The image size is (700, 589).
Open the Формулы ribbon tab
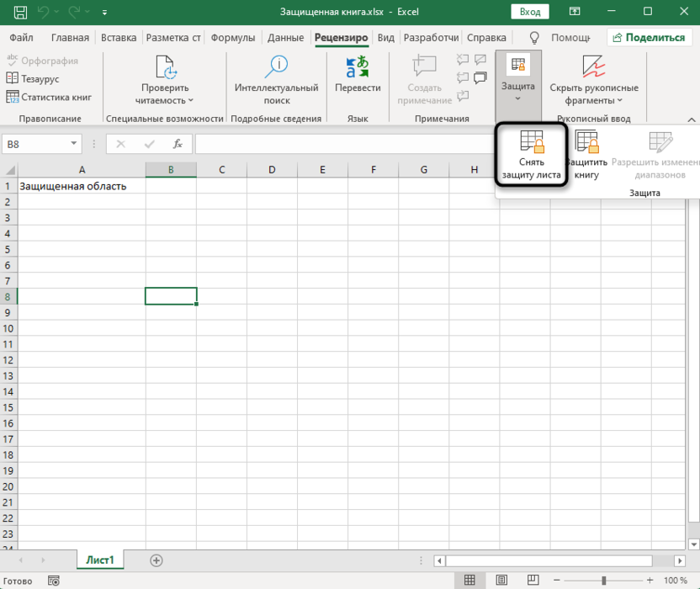click(x=233, y=38)
